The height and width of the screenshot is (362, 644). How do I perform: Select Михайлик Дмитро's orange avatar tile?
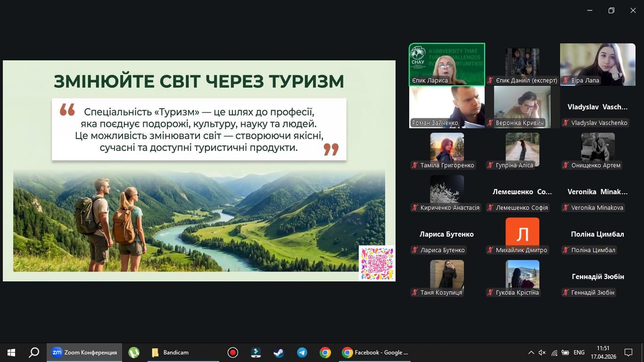click(522, 232)
